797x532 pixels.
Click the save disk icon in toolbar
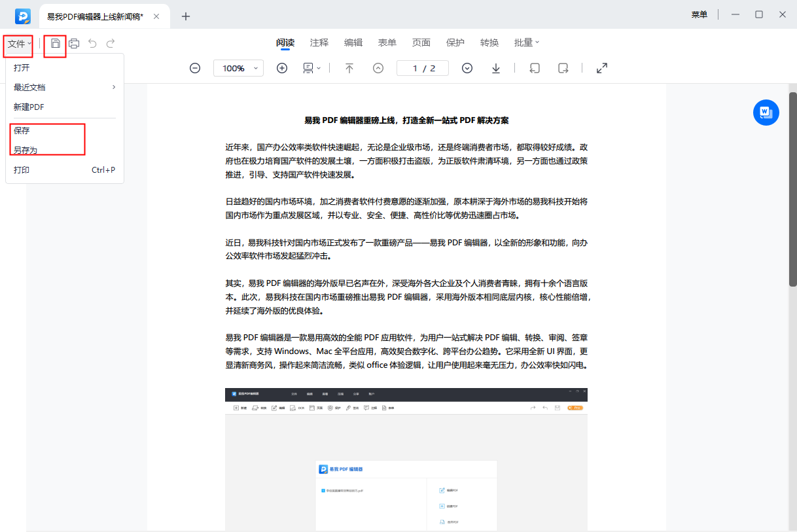(x=56, y=43)
